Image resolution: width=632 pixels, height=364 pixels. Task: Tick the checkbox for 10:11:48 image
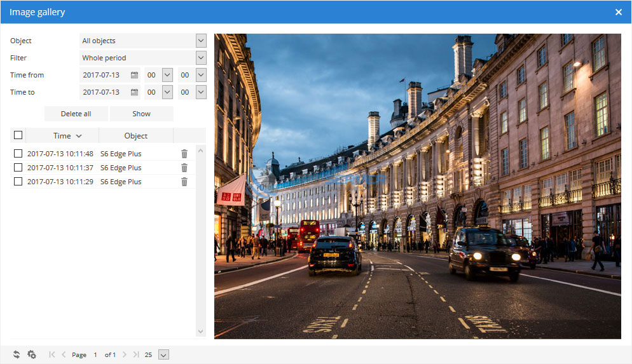tap(18, 154)
